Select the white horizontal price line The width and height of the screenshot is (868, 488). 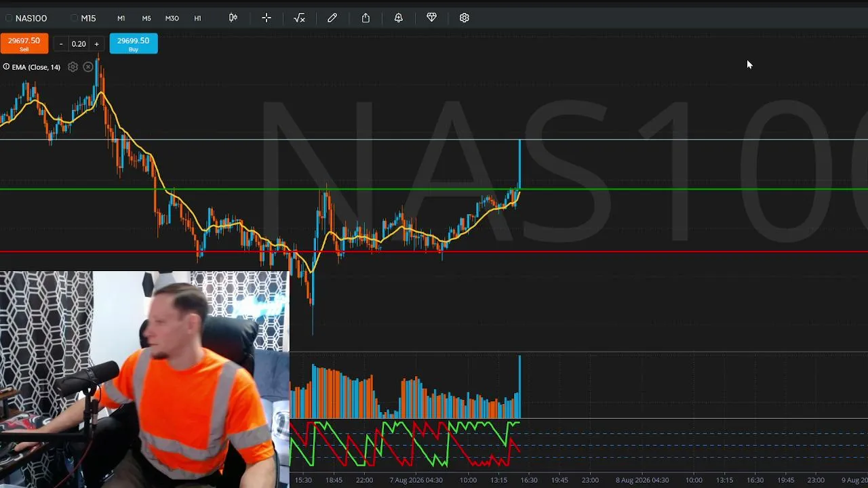434,140
